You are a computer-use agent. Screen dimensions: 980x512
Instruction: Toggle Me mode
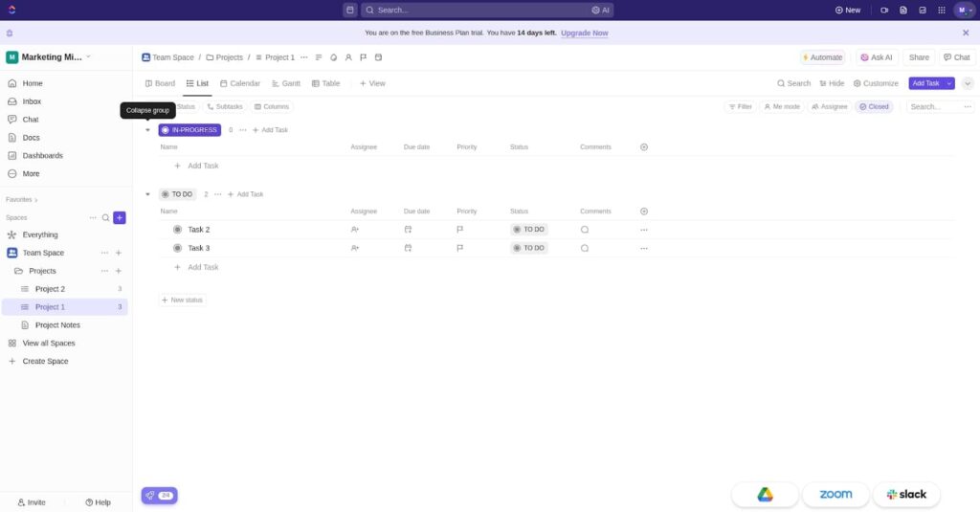[782, 107]
